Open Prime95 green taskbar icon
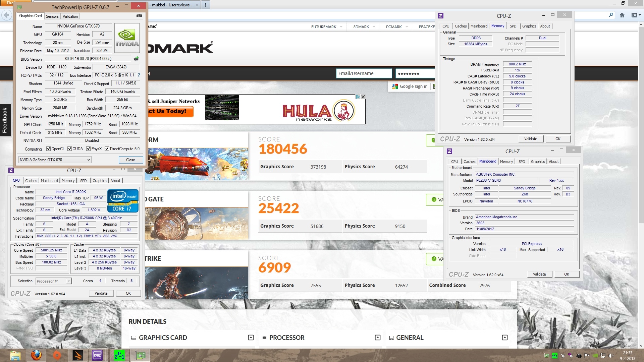This screenshot has width=644, height=362. click(x=119, y=355)
